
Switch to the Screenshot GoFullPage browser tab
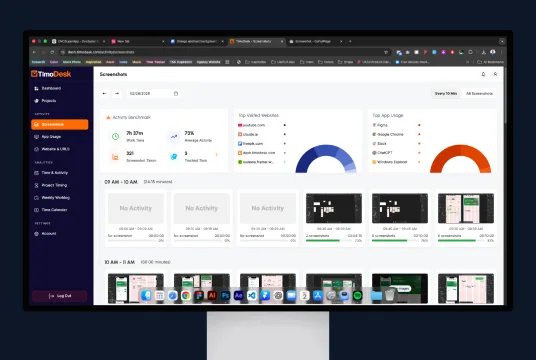pyautogui.click(x=316, y=41)
